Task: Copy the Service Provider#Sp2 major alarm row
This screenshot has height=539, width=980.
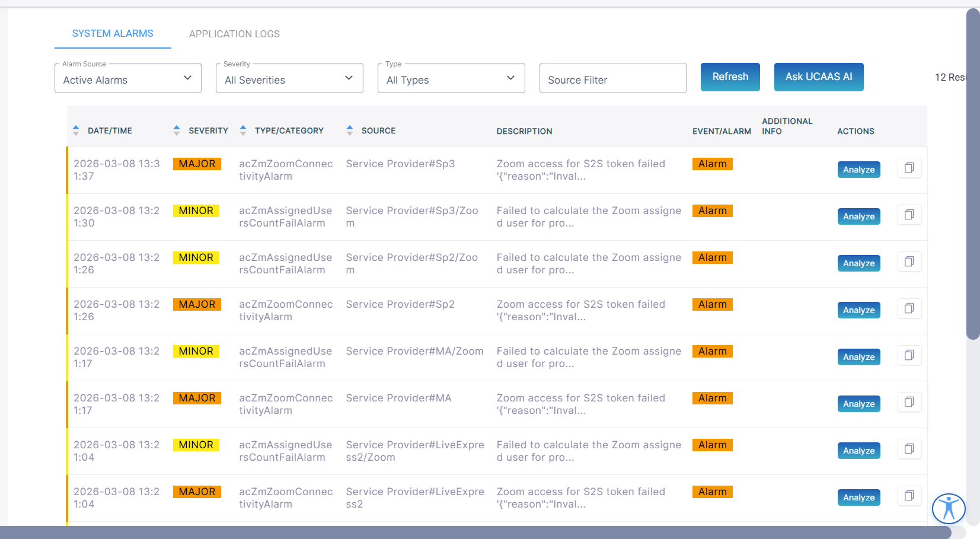Action: click(x=909, y=308)
